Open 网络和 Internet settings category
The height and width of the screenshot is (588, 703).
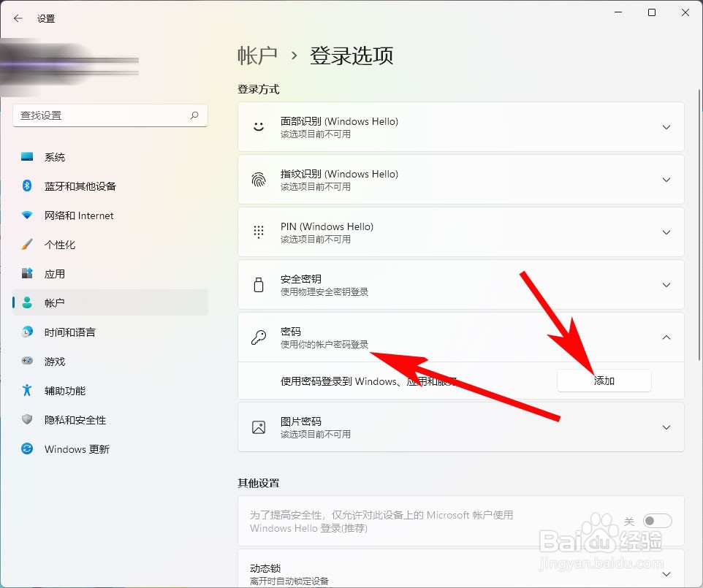click(x=110, y=215)
